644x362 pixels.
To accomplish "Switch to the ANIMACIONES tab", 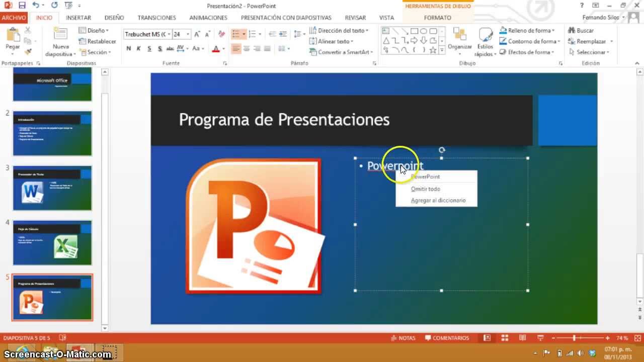I will pyautogui.click(x=208, y=18).
